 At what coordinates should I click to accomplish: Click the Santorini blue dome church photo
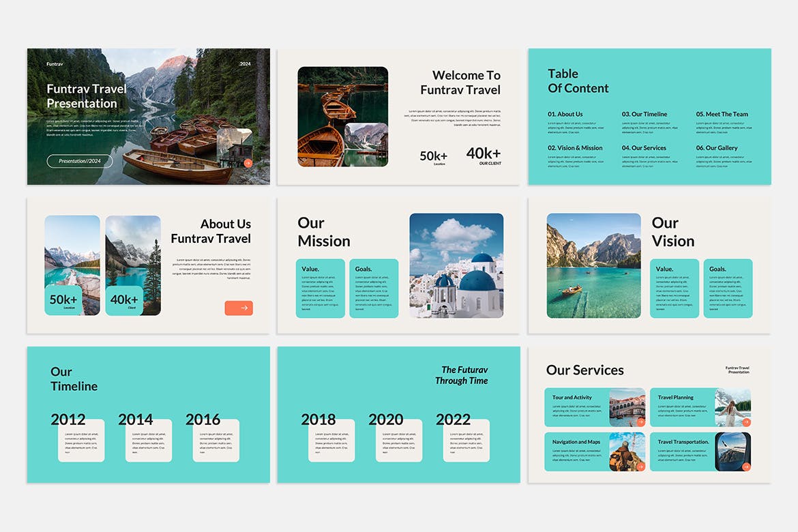[x=456, y=265]
